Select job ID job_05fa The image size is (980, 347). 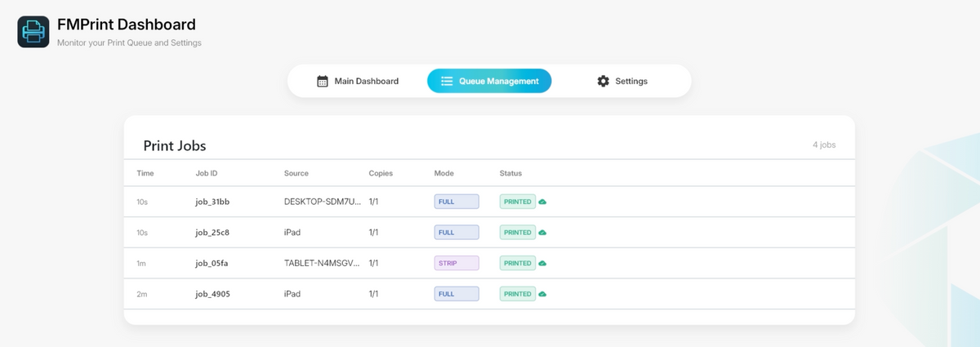212,264
